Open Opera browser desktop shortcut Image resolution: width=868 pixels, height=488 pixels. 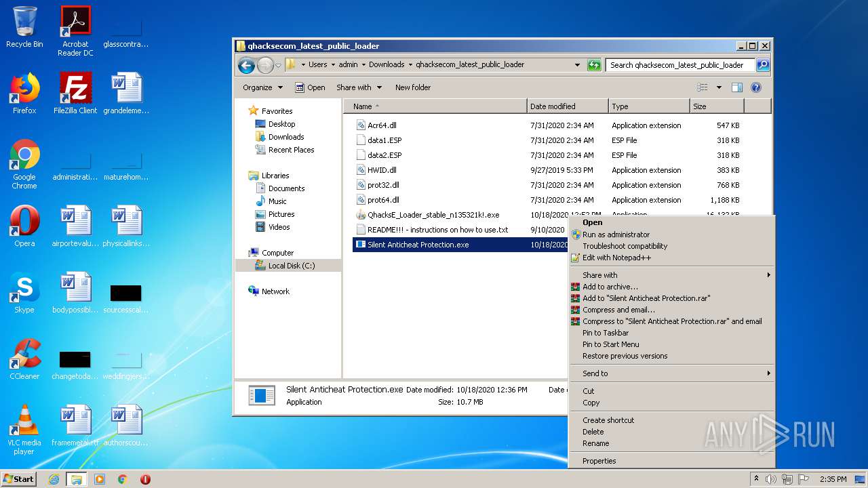tap(24, 226)
